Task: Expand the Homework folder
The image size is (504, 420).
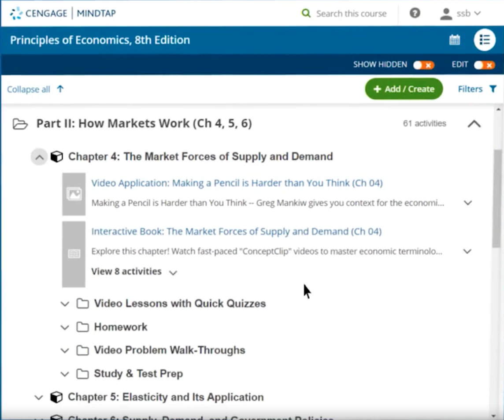Action: [x=64, y=327]
